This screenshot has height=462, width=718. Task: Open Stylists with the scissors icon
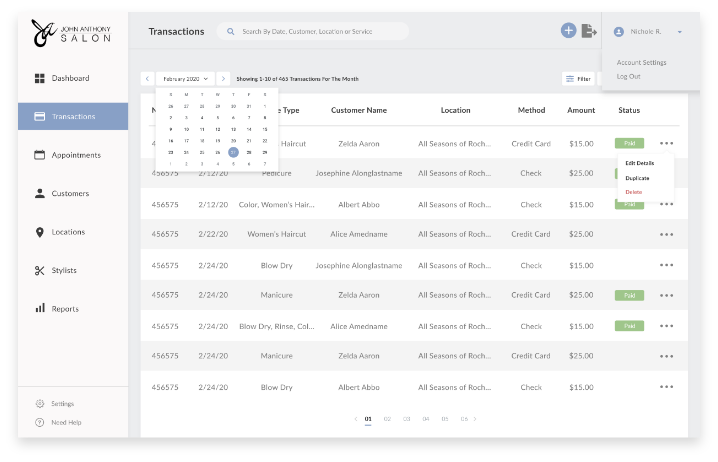(x=63, y=270)
